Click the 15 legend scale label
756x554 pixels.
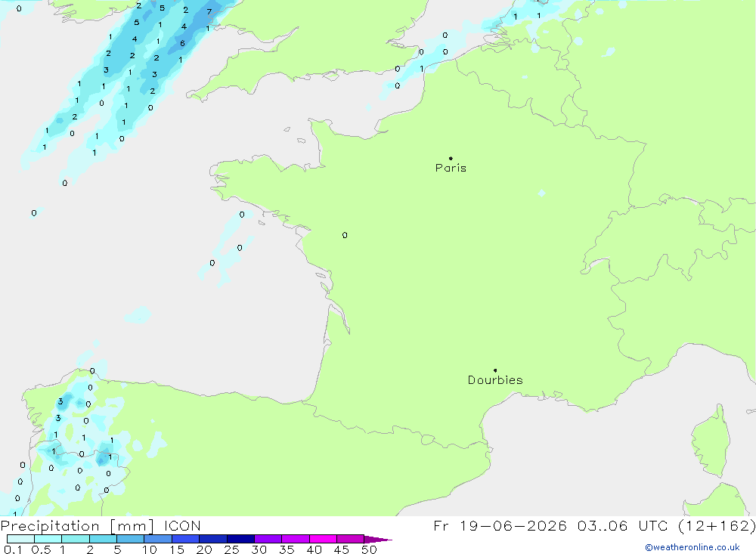(177, 549)
